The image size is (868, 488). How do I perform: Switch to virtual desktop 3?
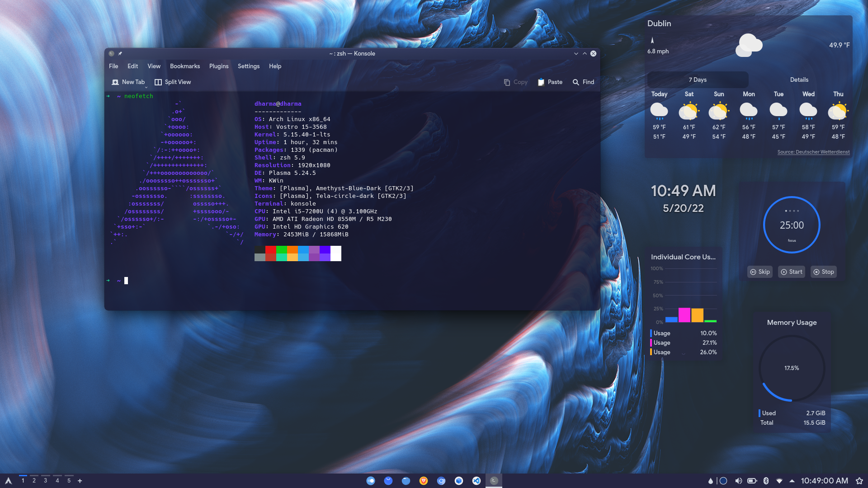tap(45, 480)
